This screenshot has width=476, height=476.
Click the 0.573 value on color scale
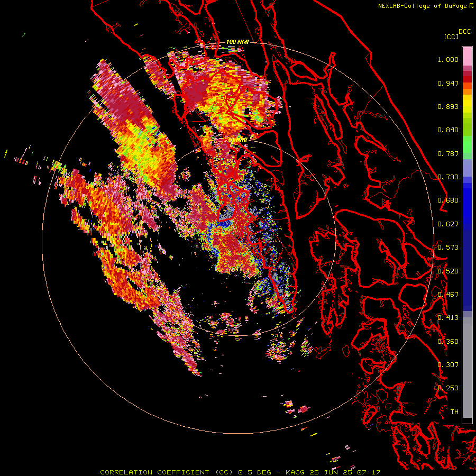point(448,248)
